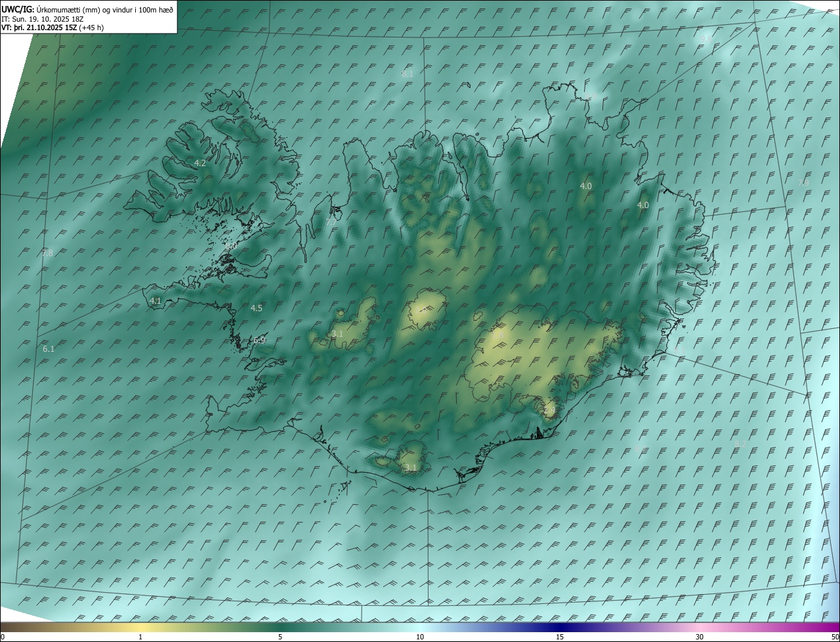Viewport: 840px width, 642px height.
Task: Click the 5 tick label on the colorbar
Action: click(x=280, y=637)
